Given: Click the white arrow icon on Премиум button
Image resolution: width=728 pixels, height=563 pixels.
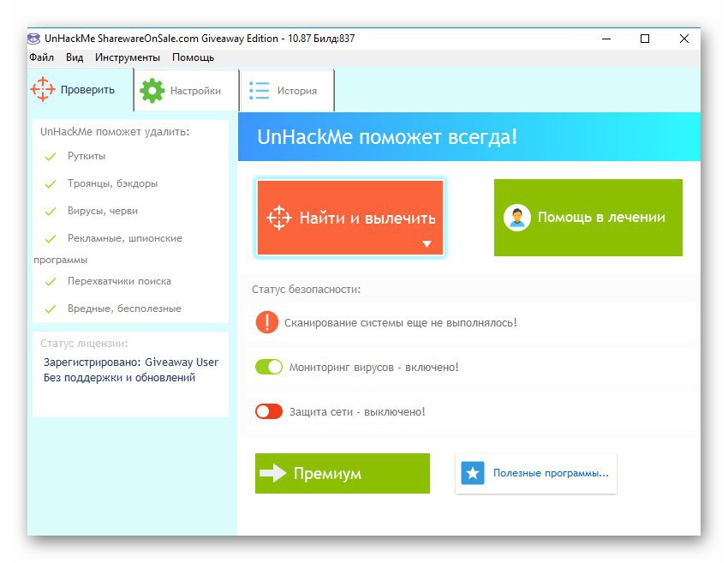Looking at the screenshot, I should [x=272, y=473].
